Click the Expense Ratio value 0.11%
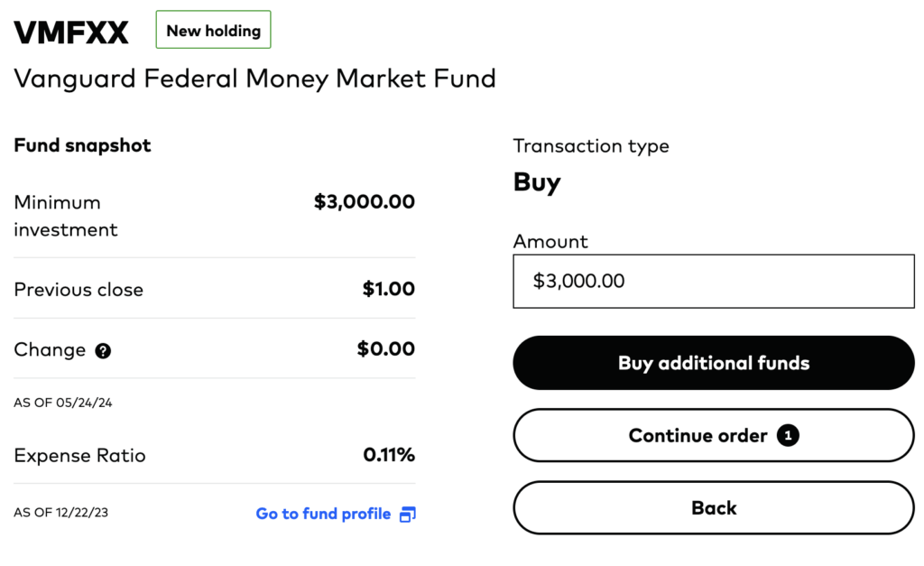Viewport: 924px width, 566px height. 389,455
